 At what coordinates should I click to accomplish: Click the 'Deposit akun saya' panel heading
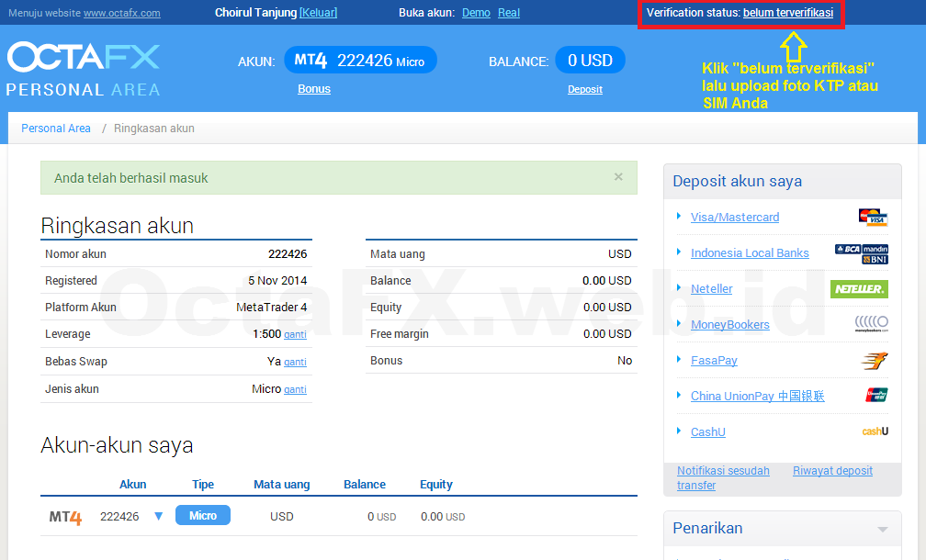click(737, 181)
